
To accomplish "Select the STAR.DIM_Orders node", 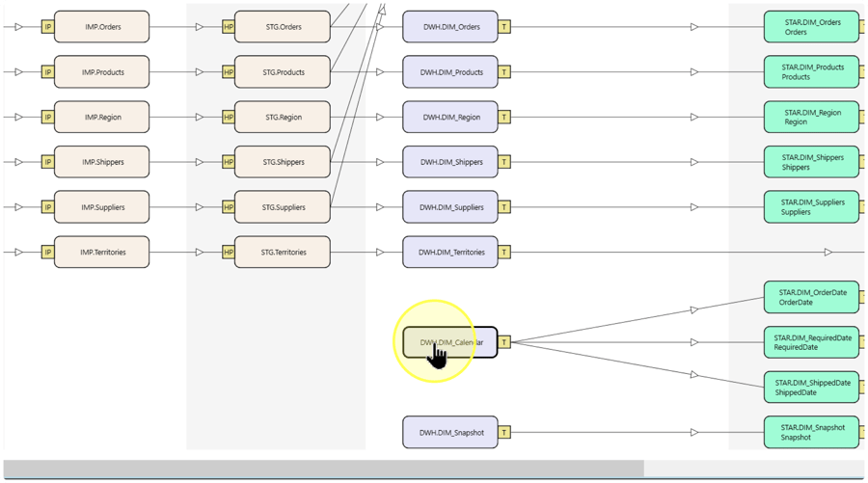I will (811, 27).
